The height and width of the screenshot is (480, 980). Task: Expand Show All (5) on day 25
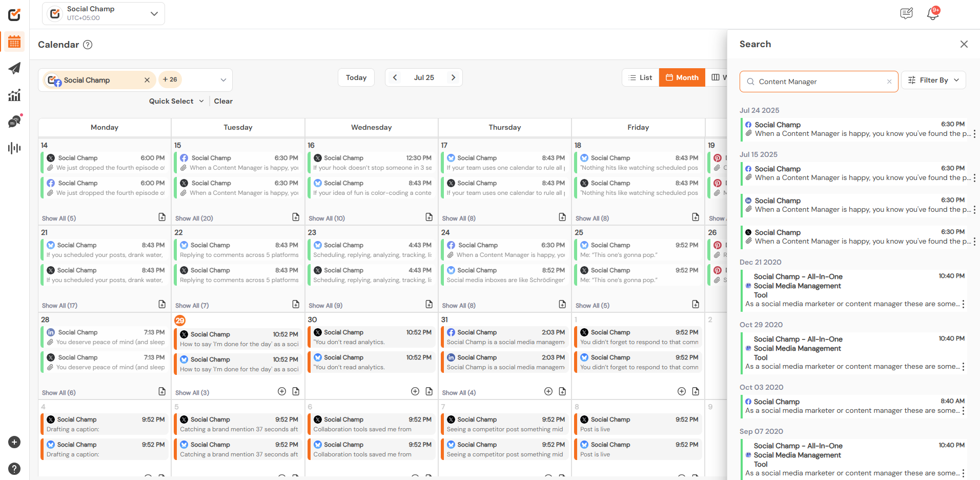593,306
